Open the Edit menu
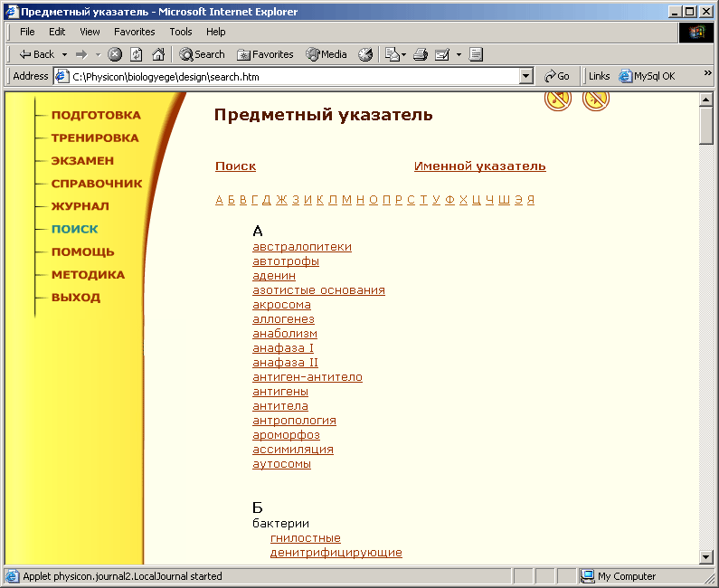Image resolution: width=719 pixels, height=588 pixels. point(57,32)
